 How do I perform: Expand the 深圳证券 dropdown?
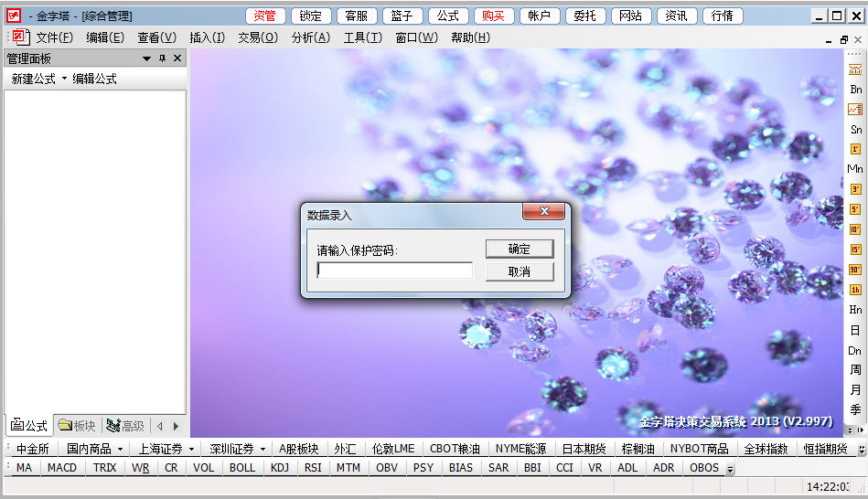(x=263, y=450)
